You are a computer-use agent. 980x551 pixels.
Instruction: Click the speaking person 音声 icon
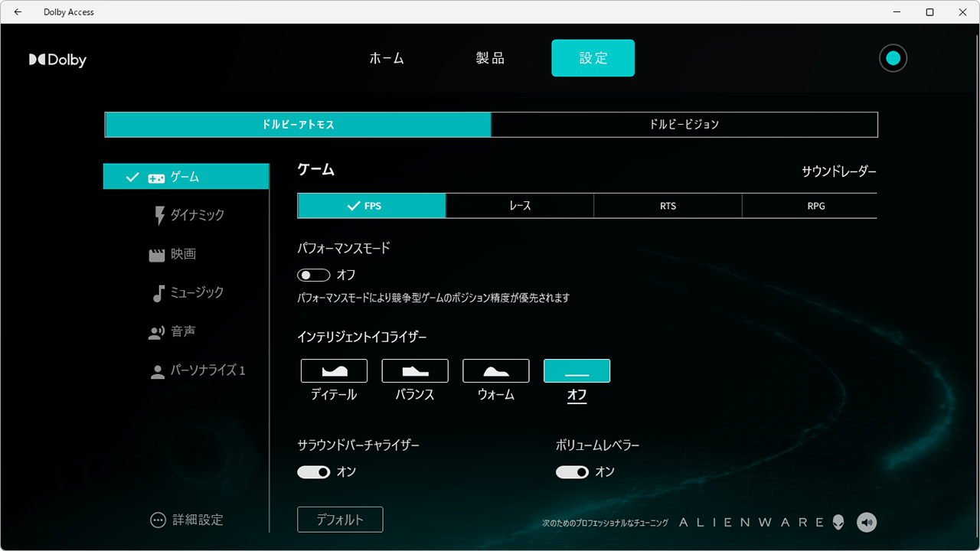coord(157,332)
